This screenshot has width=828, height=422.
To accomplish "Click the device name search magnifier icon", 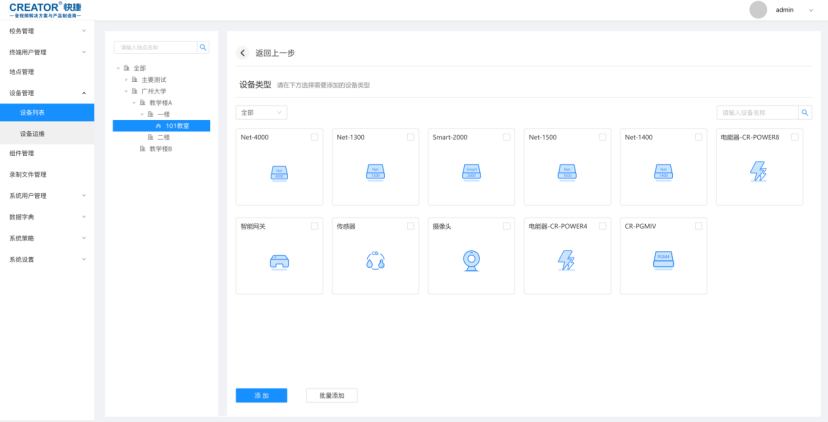I will [x=805, y=113].
